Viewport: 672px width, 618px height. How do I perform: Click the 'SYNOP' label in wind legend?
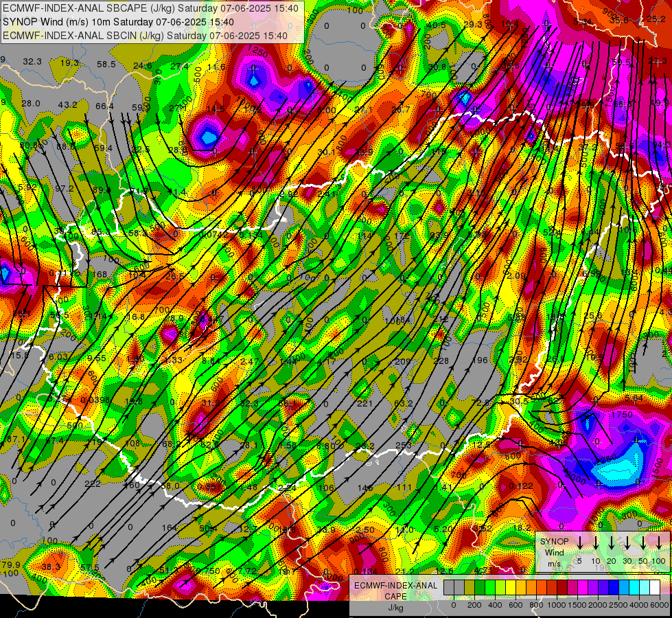coord(554,542)
